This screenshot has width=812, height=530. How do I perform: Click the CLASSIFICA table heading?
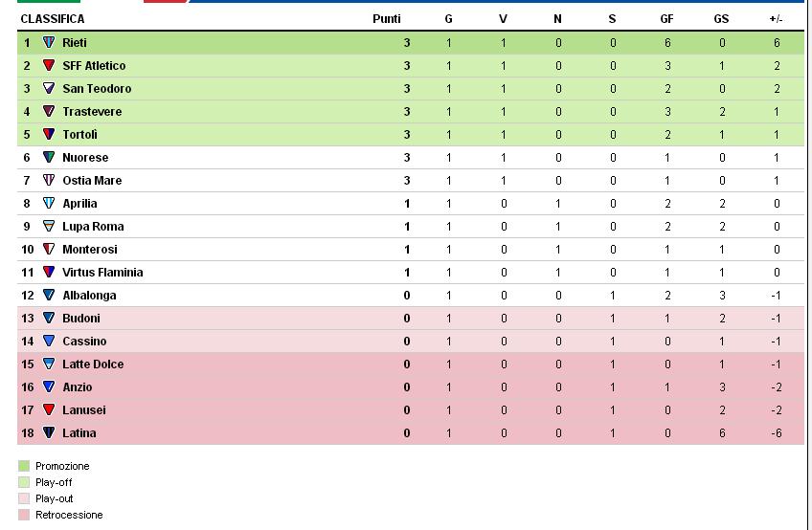coord(53,19)
